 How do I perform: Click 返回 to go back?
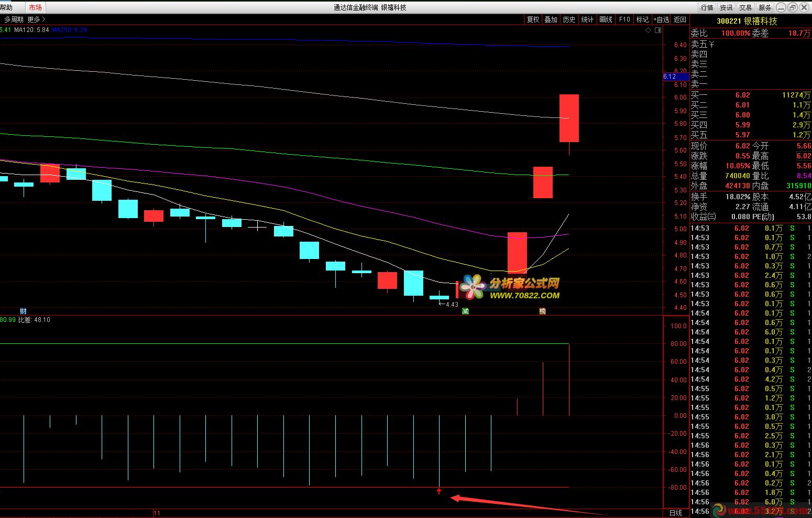(x=680, y=19)
